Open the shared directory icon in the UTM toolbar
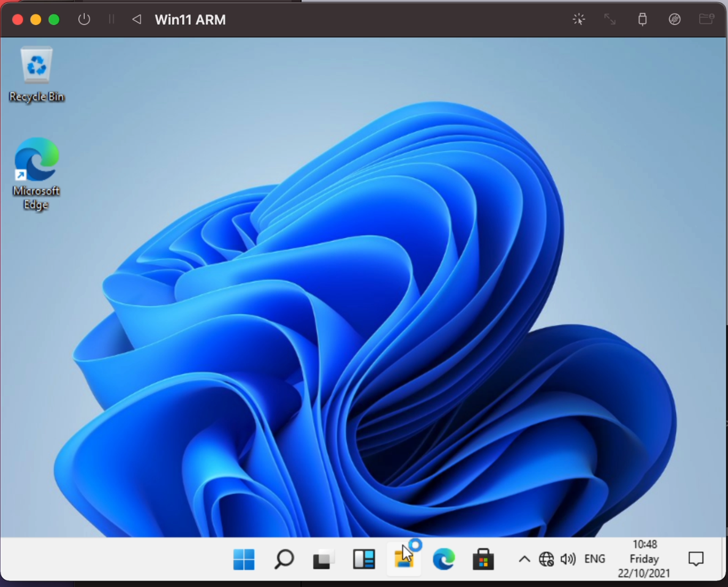 click(x=706, y=19)
